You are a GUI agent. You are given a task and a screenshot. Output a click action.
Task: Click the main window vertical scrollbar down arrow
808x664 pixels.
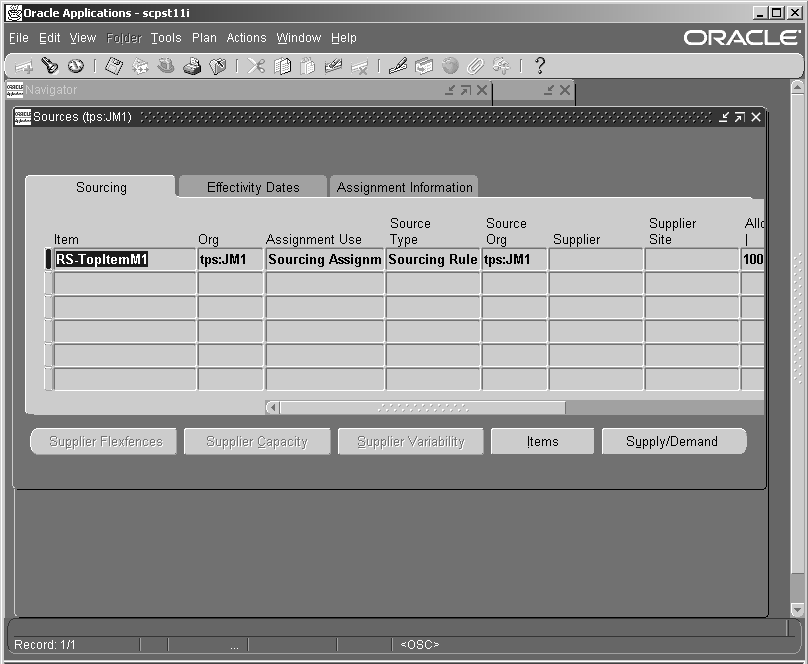pyautogui.click(x=797, y=610)
